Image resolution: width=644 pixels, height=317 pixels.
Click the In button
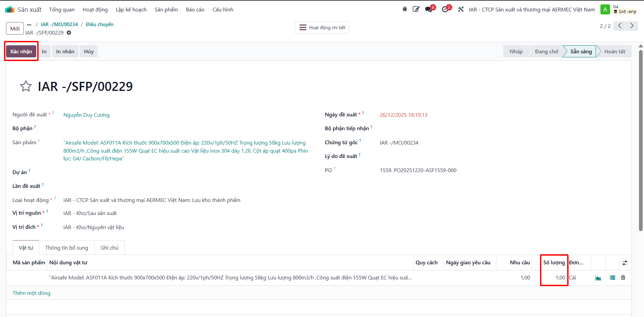[44, 51]
